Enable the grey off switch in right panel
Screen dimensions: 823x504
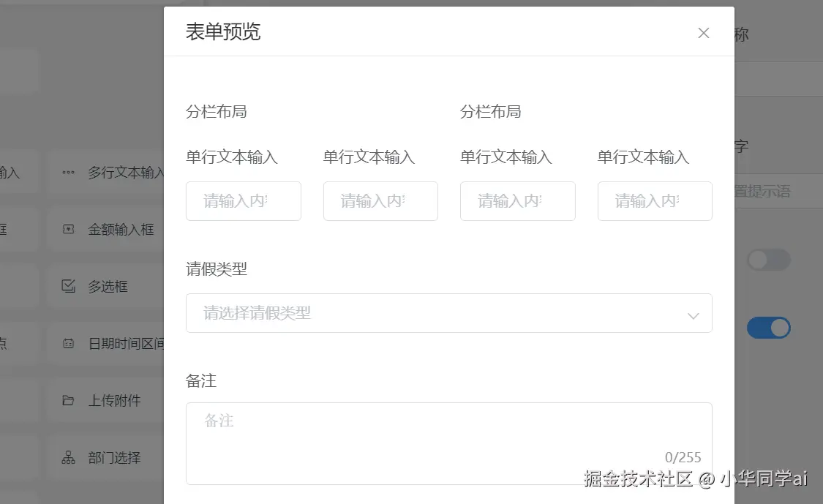(x=768, y=260)
